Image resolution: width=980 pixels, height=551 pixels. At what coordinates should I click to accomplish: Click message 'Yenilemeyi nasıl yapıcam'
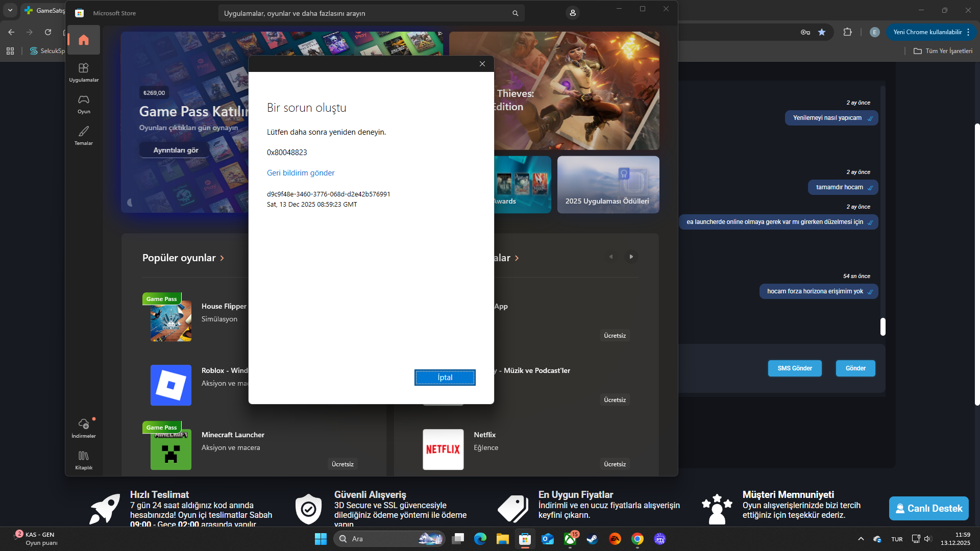coord(831,118)
